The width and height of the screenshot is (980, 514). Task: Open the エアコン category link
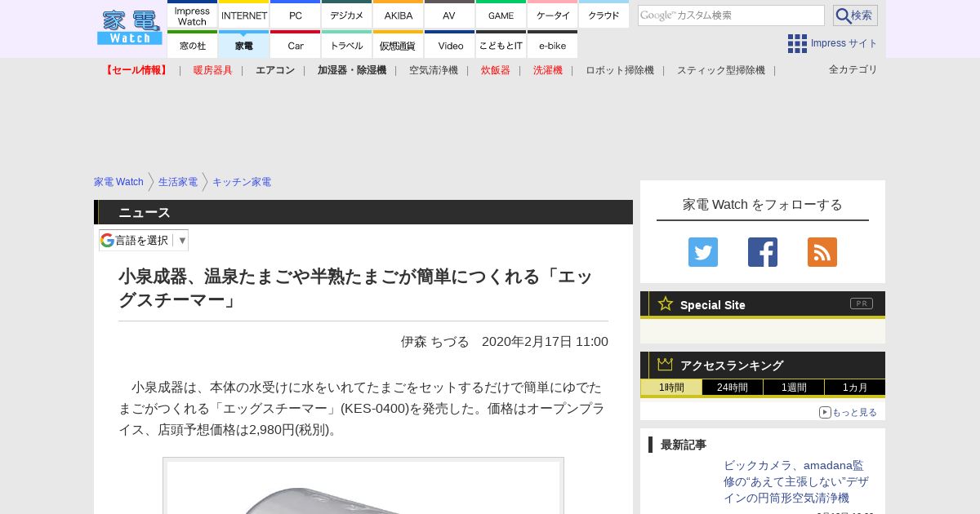coord(275,70)
